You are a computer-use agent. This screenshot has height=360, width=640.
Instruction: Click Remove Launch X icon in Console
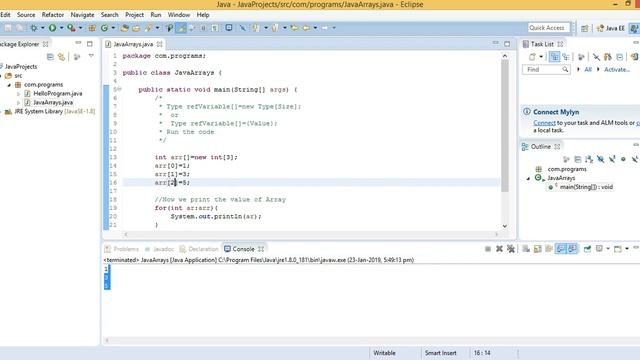click(499, 249)
